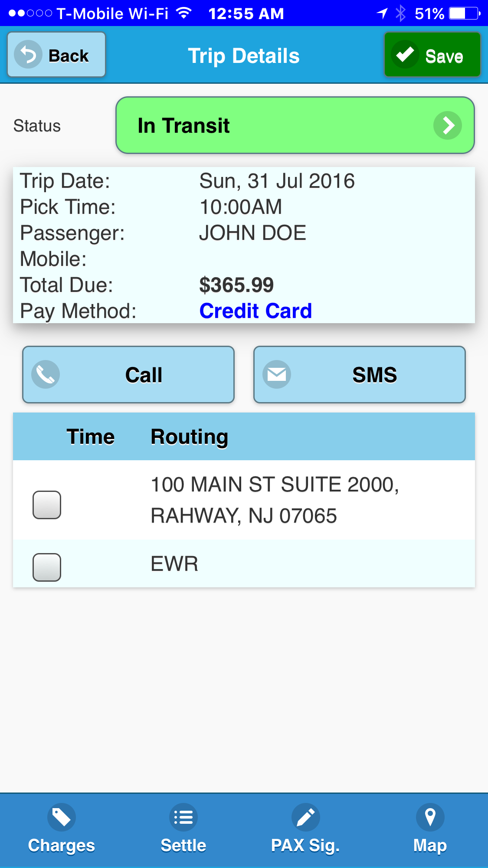
Task: Open the Map pin icon
Action: 430,817
